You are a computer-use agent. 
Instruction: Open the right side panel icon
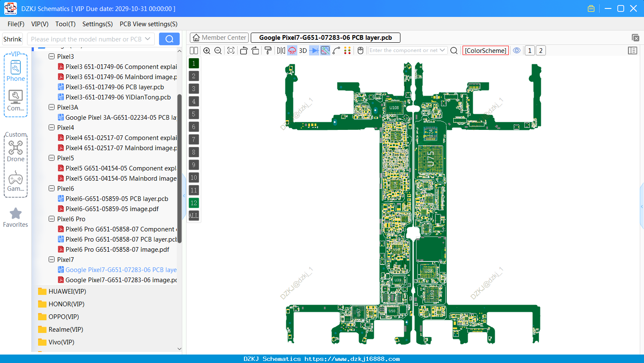pyautogui.click(x=633, y=50)
